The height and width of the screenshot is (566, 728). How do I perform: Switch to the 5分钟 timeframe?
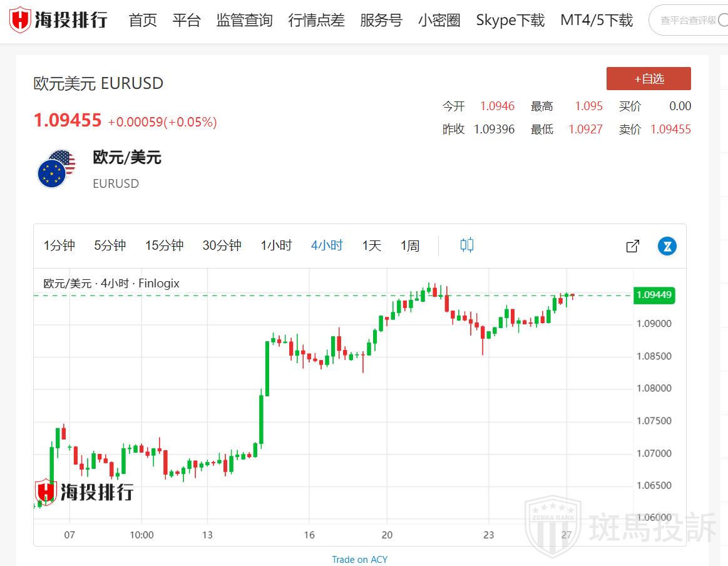click(110, 245)
